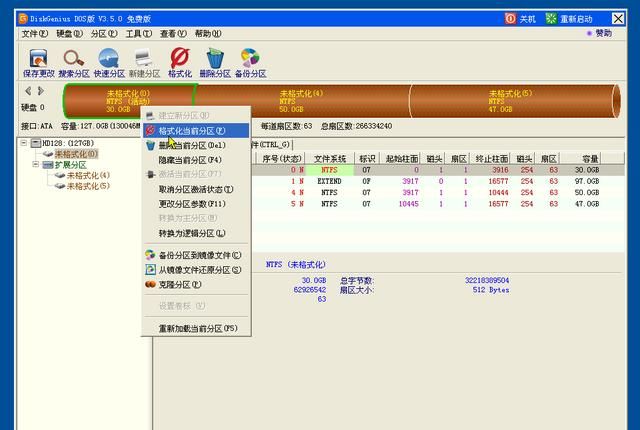Choose 重新加载当前分区(F5) entry

tap(196, 328)
